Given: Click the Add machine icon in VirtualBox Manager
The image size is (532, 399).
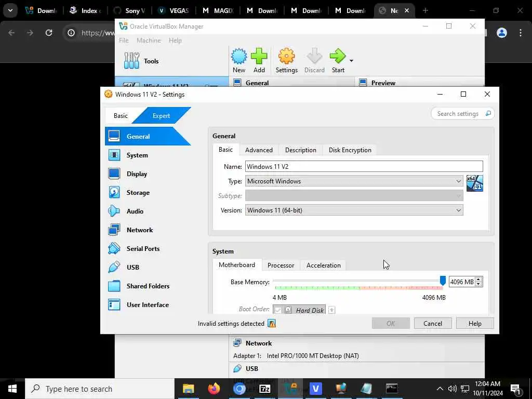Looking at the screenshot, I should pos(259,56).
